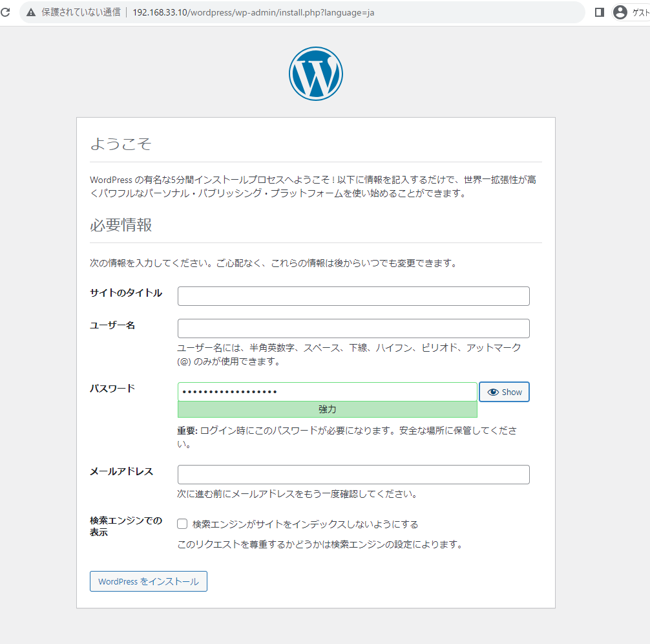
Task: Click the サイトのタイトル label
Action: (x=126, y=293)
